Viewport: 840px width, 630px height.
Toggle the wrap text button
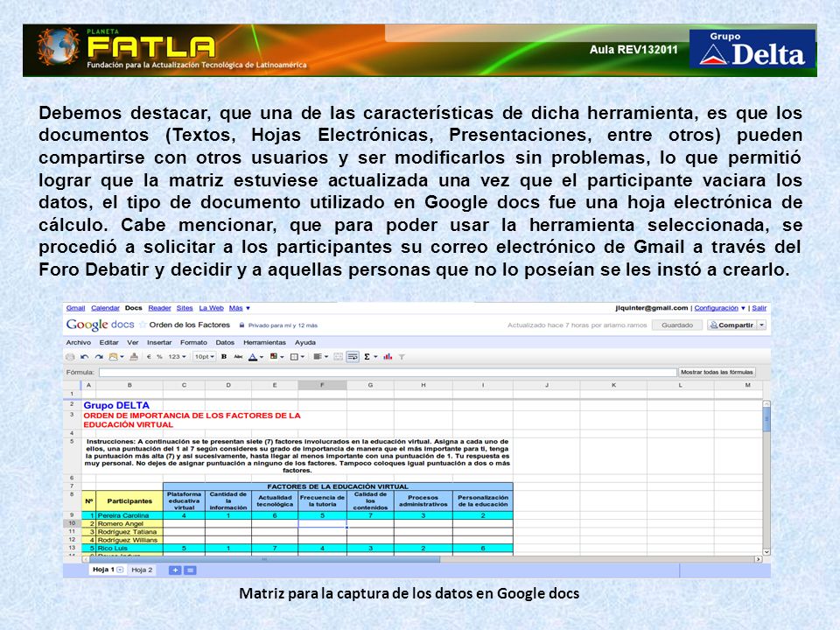click(353, 357)
